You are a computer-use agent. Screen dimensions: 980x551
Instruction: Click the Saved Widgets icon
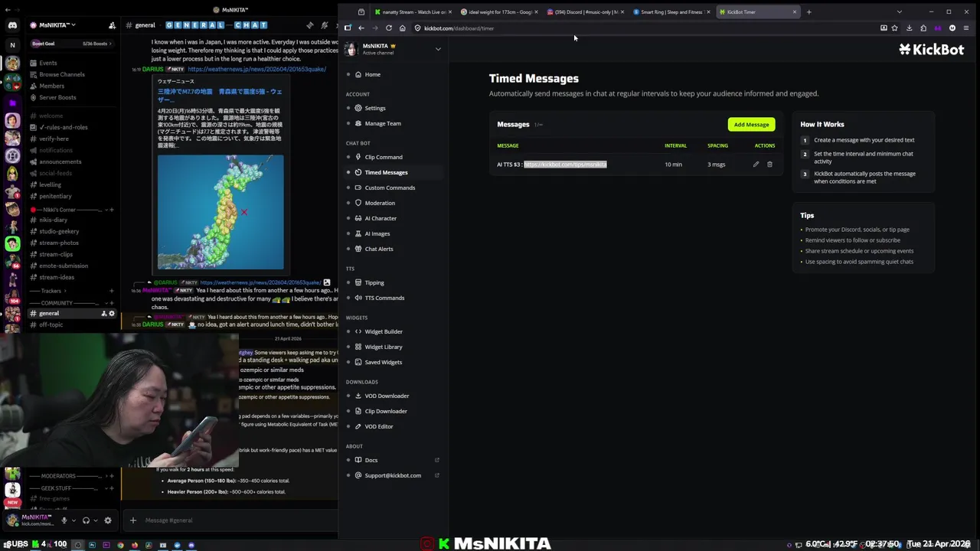(358, 362)
